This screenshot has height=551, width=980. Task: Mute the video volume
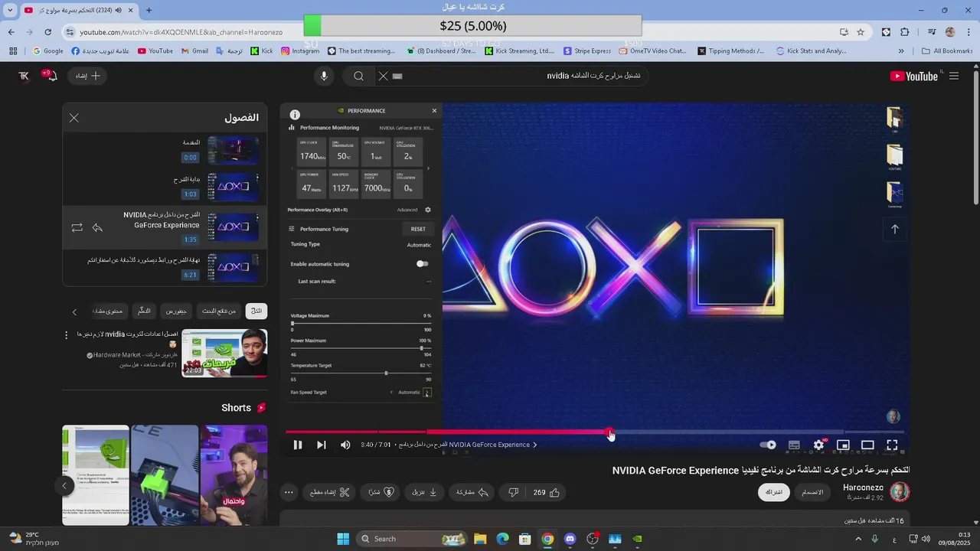pos(345,445)
